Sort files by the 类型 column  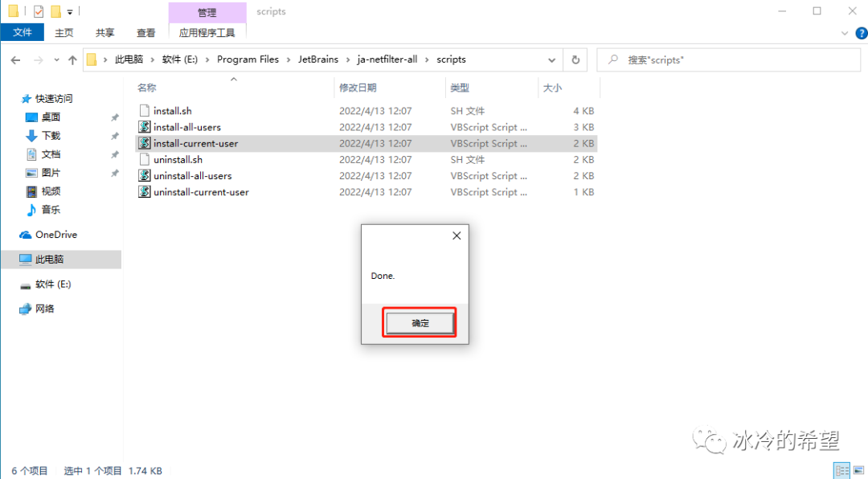pos(460,88)
